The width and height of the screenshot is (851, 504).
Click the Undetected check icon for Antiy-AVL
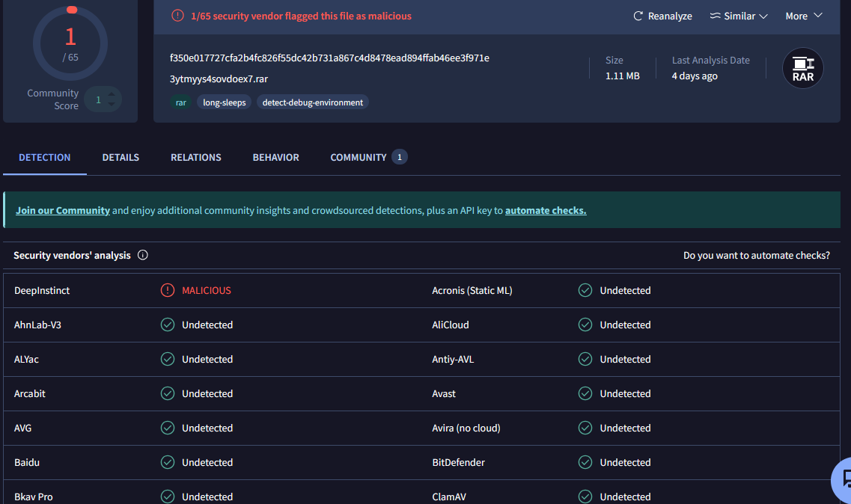pos(585,359)
